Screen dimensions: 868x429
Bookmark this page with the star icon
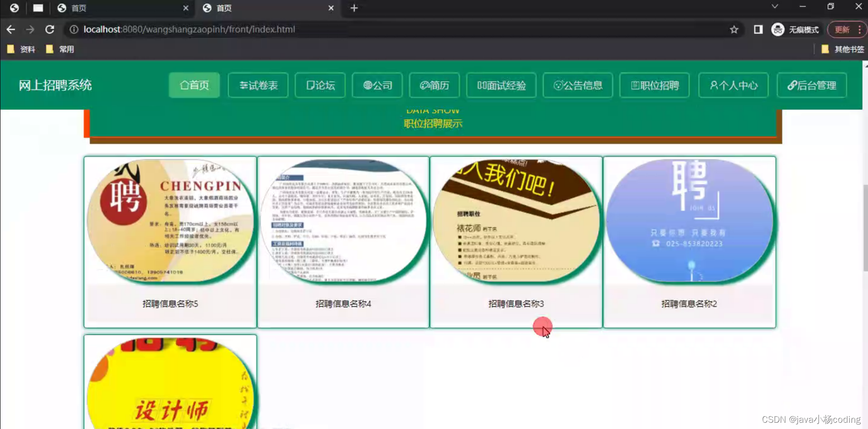click(x=734, y=29)
